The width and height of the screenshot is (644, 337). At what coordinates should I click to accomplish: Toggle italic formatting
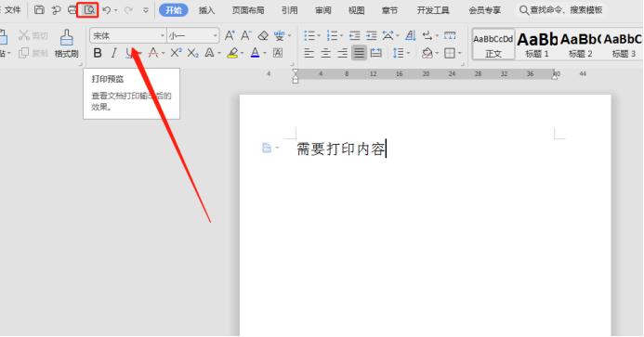pos(113,53)
